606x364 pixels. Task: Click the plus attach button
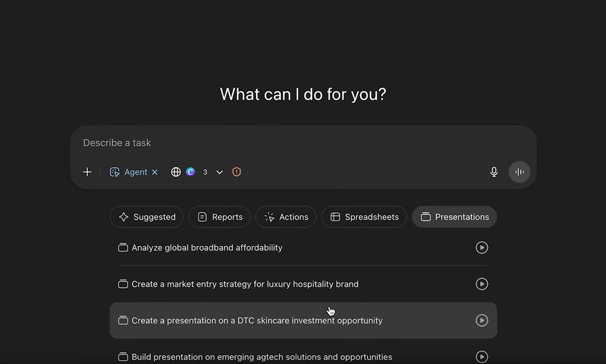87,172
